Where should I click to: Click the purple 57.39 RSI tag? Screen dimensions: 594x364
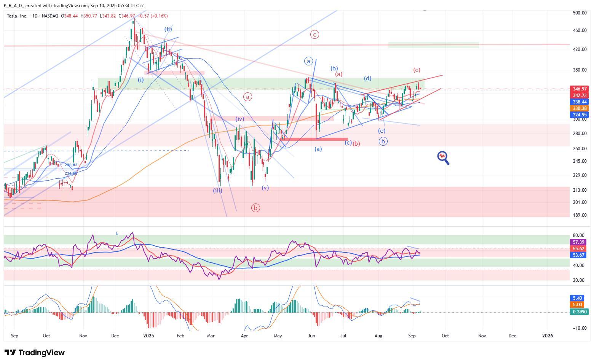(x=578, y=242)
